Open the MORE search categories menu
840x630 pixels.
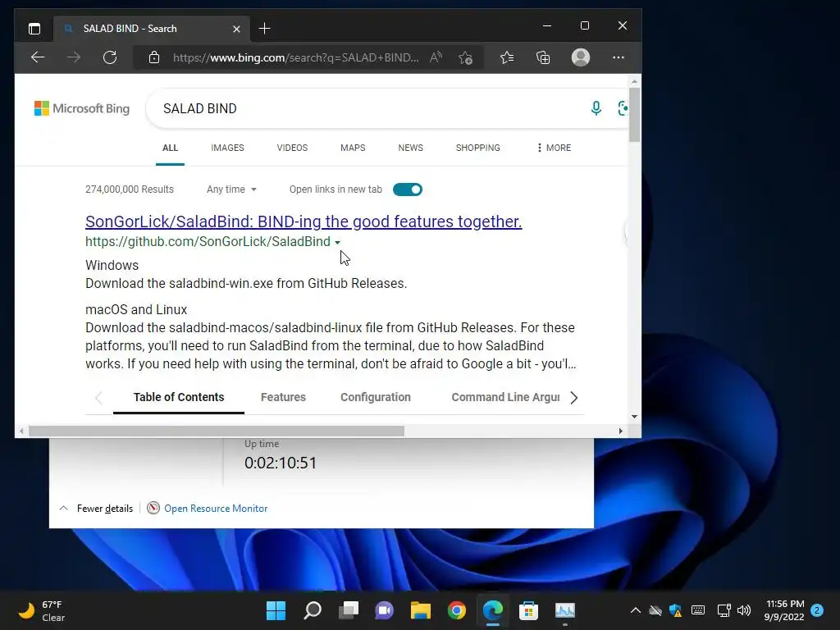click(554, 148)
